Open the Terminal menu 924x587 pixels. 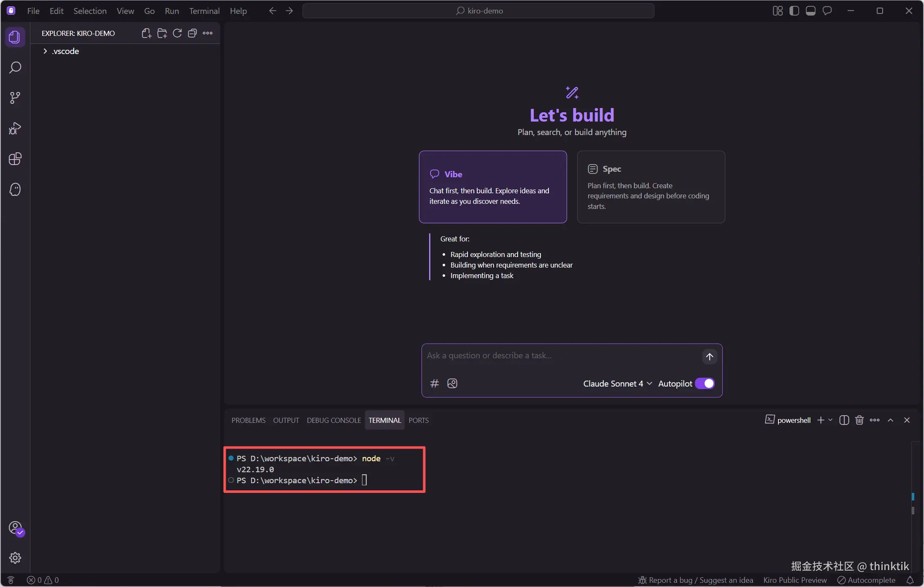tap(204, 11)
